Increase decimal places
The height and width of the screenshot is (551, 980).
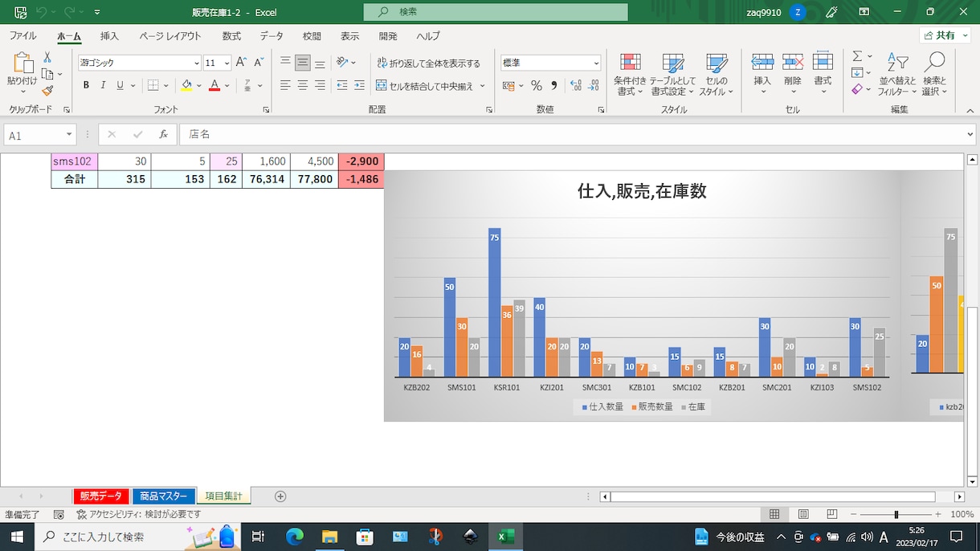point(576,85)
